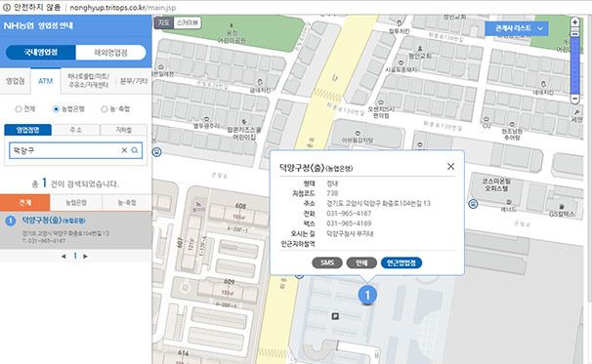Image resolution: width=592 pixels, height=364 pixels.
Task: Click the parking P icon on map
Action: pos(335,316)
